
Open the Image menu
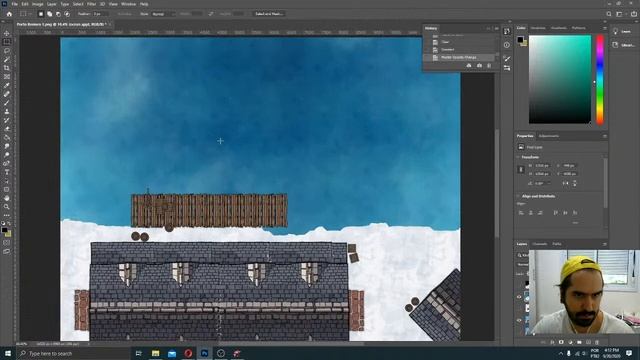(x=38, y=4)
